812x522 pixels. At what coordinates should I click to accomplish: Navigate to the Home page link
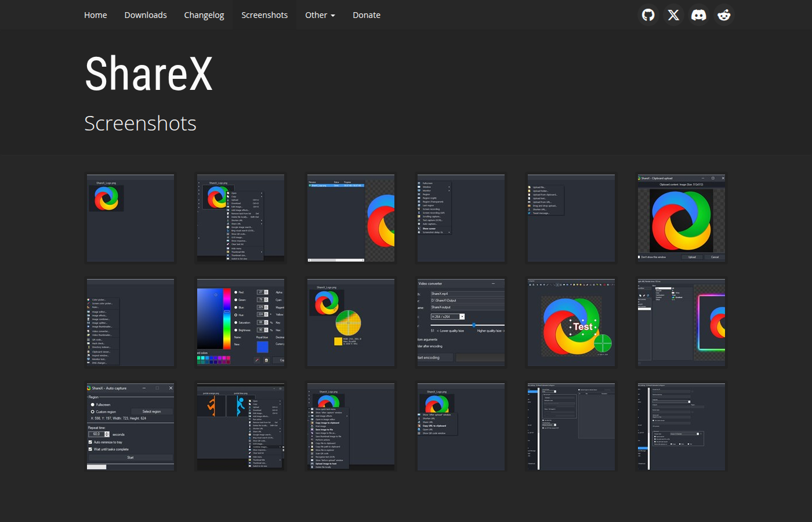tap(96, 15)
